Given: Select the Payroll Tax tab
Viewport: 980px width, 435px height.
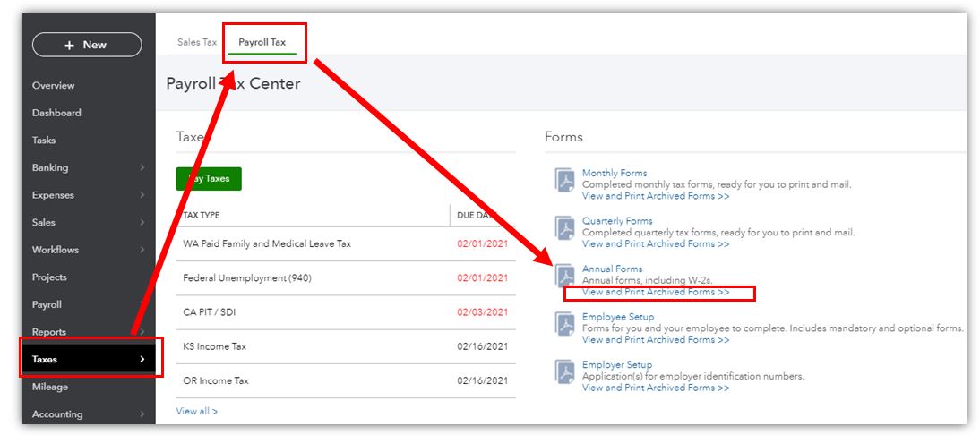Looking at the screenshot, I should coord(262,42).
